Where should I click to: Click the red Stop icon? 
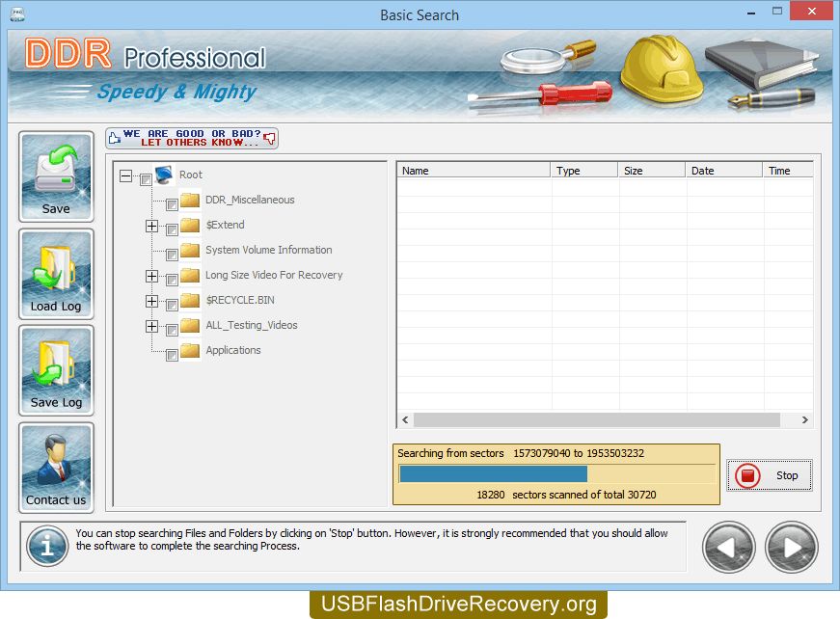coord(747,475)
